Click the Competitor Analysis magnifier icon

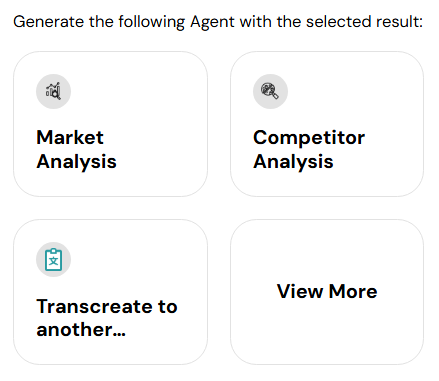point(270,91)
